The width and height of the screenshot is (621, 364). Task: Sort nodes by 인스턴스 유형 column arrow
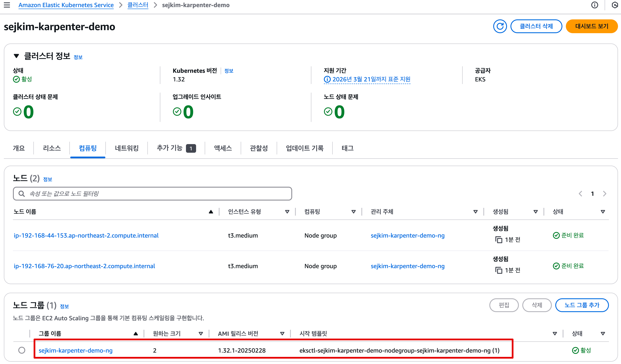[x=287, y=212]
